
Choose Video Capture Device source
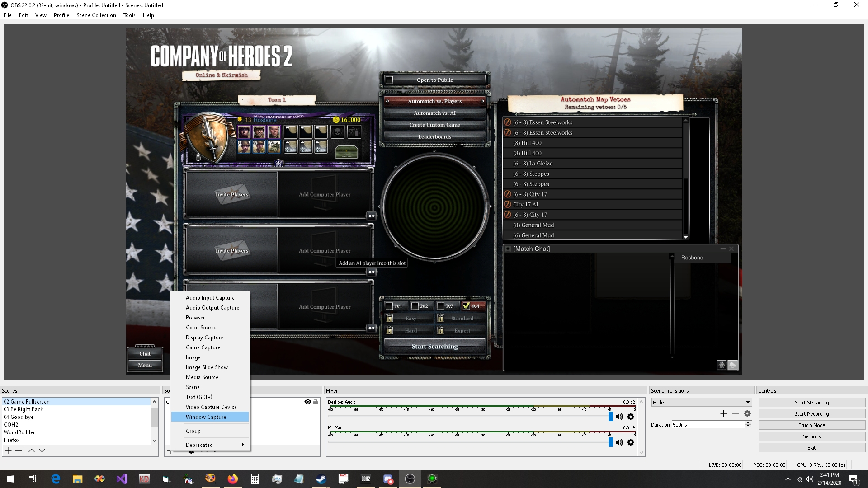point(210,407)
